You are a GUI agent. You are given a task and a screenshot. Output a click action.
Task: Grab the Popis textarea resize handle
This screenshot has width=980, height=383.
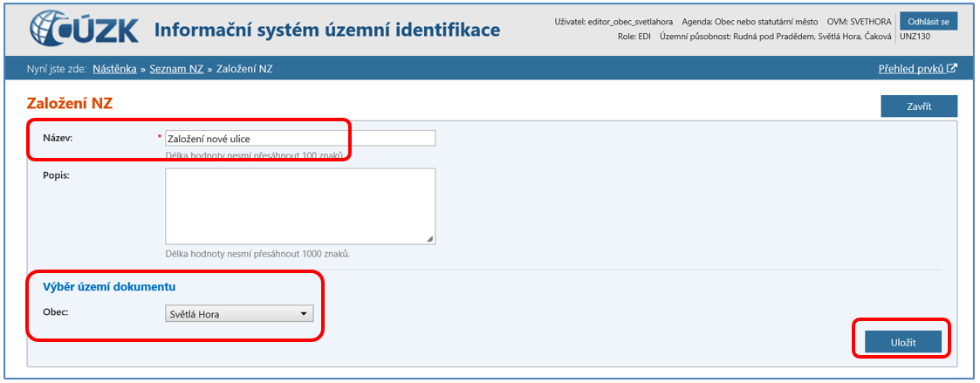tap(430, 239)
